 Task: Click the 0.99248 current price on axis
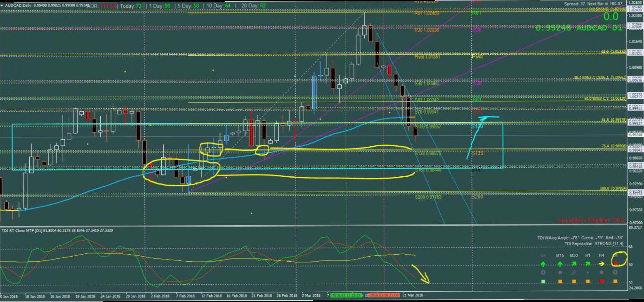[635, 135]
